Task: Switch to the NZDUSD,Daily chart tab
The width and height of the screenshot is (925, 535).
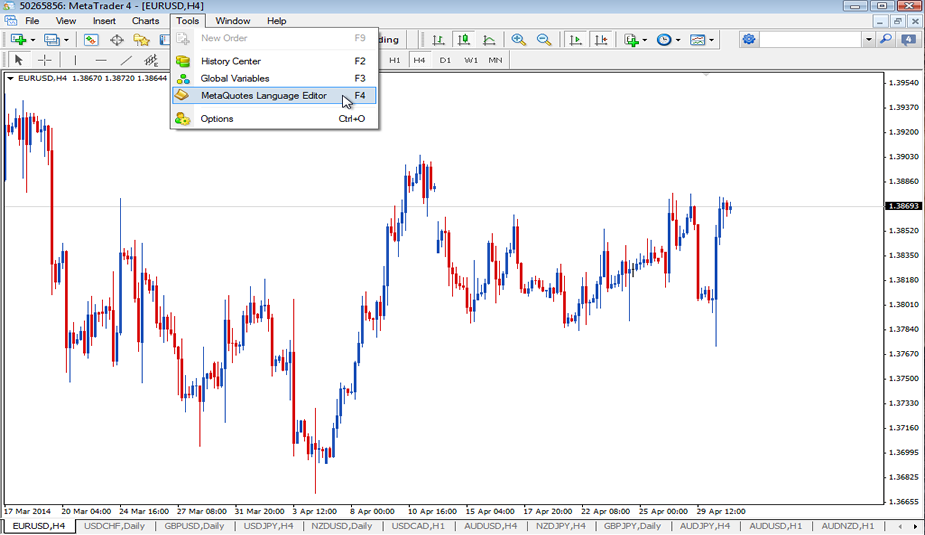Action: pos(342,526)
